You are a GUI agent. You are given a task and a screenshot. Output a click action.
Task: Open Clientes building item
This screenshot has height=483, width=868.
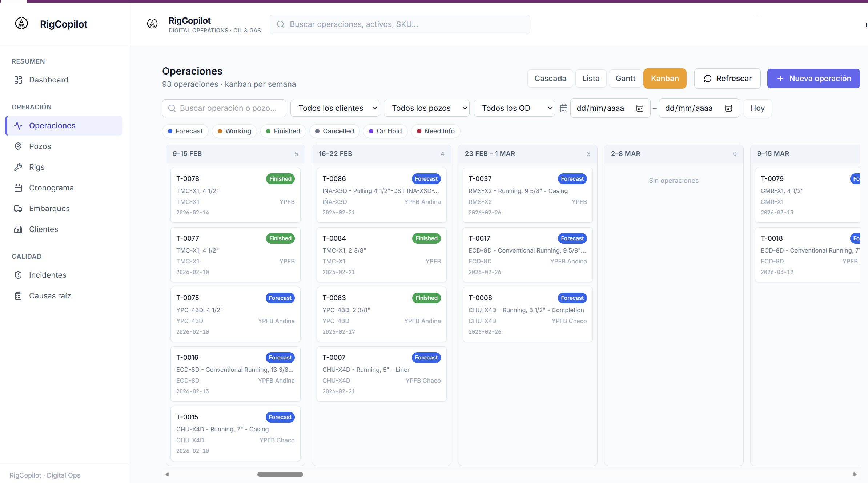[64, 229]
